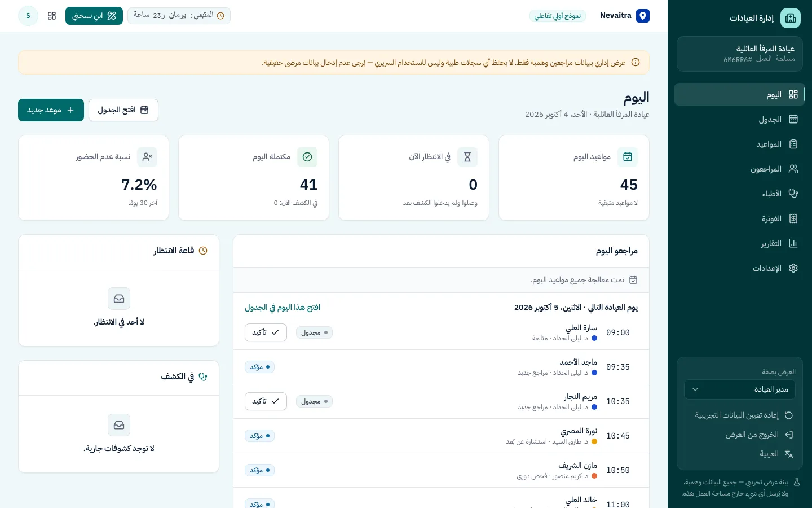Open المراجعون in the sidebar
The height and width of the screenshot is (508, 812).
pyautogui.click(x=739, y=169)
